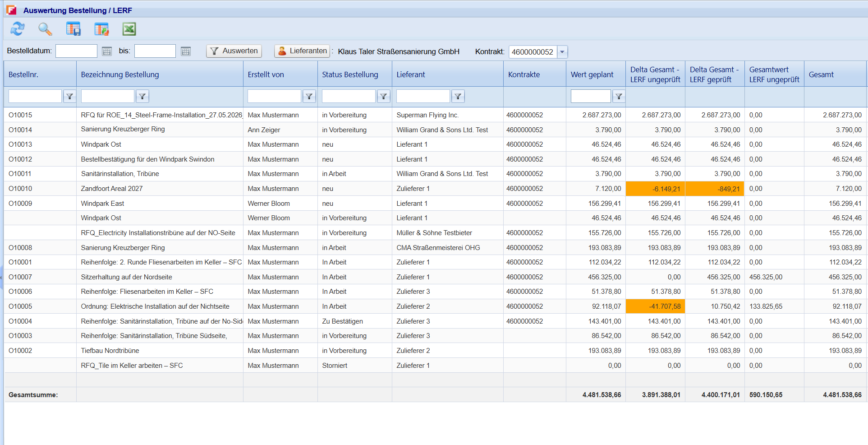
Task: Click the refresh arrows icon
Action: (18, 29)
